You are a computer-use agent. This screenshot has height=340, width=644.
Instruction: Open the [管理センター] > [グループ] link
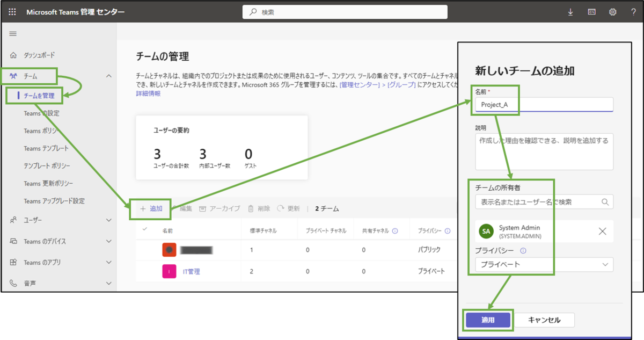tap(377, 85)
